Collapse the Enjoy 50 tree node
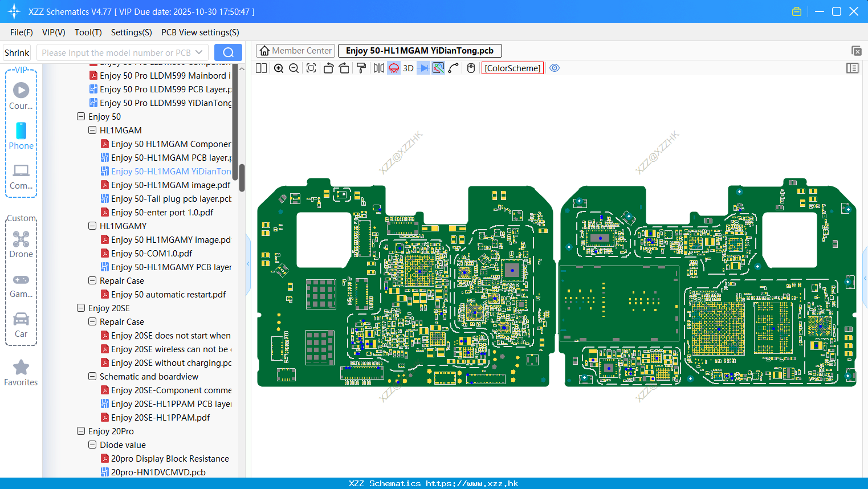Viewport: 868px width, 489px height. (81, 116)
